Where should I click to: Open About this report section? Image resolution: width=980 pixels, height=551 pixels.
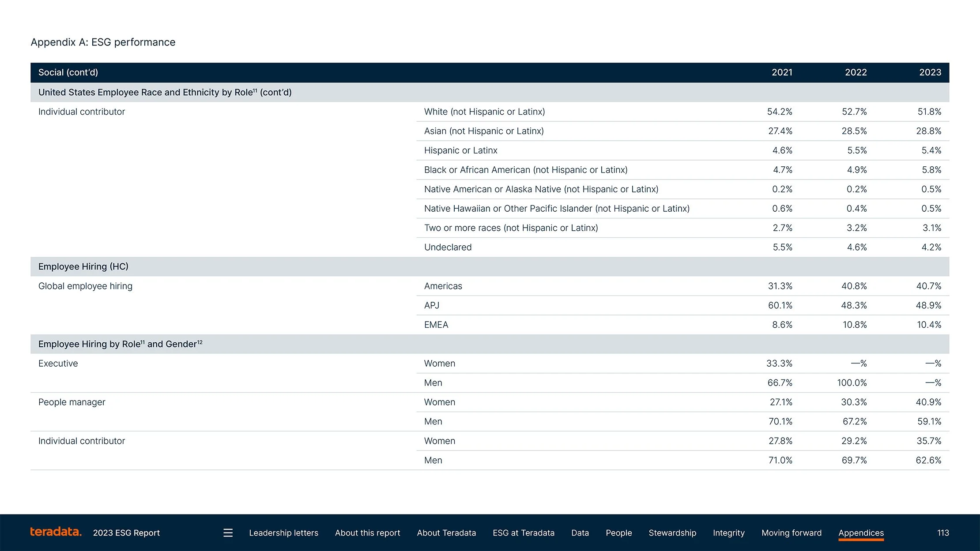tap(367, 532)
